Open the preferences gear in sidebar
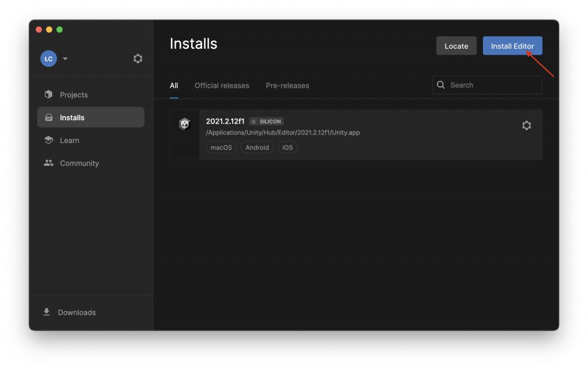 pos(138,59)
